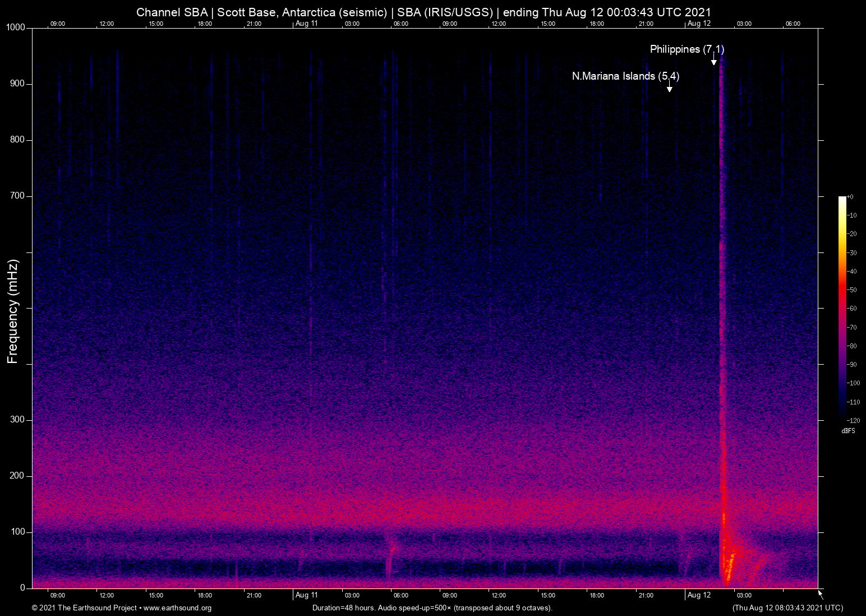Click the 1000 tick on frequency axis
Screen dimensions: 866x616
(x=16, y=27)
